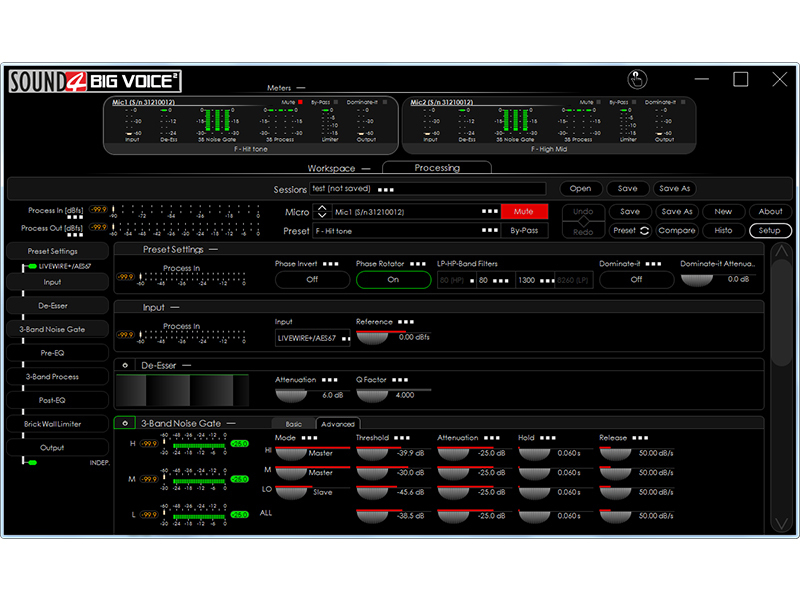Click the Sessions name field
Viewport: 800px width, 600px height.
[428, 189]
